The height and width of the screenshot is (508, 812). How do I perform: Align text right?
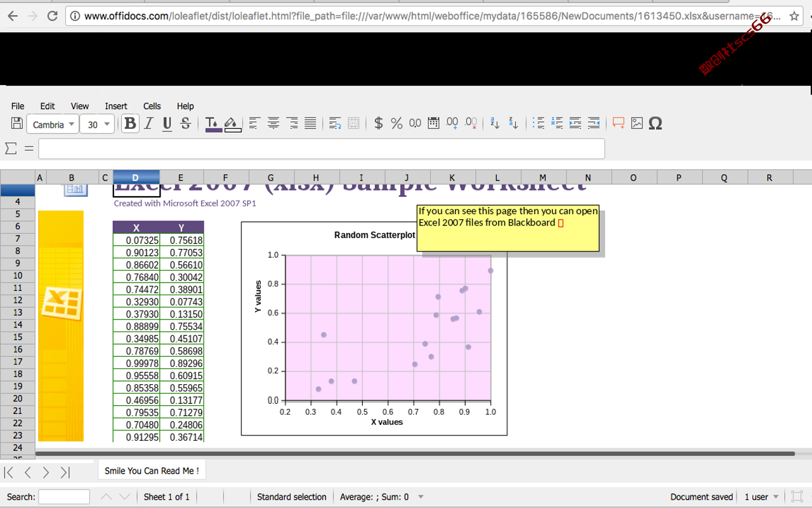(x=292, y=123)
